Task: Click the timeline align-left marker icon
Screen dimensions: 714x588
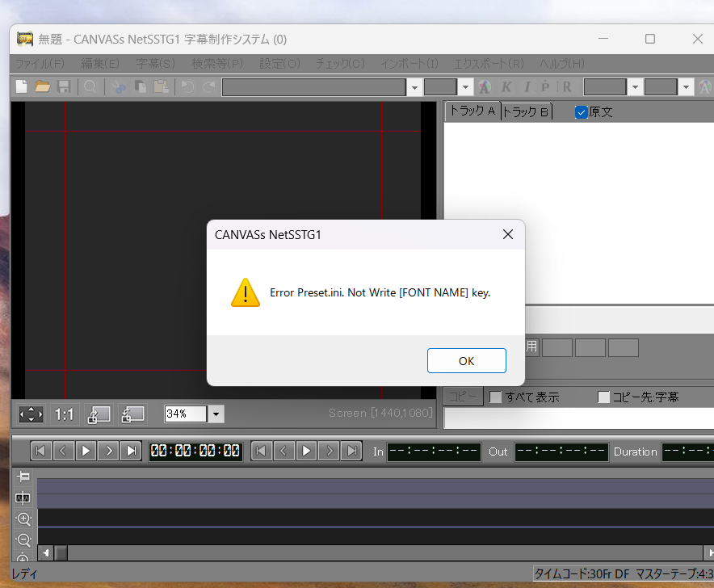Action: [x=23, y=477]
